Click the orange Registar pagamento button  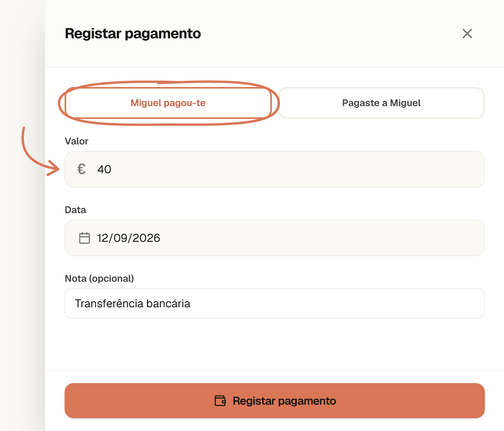(x=275, y=401)
